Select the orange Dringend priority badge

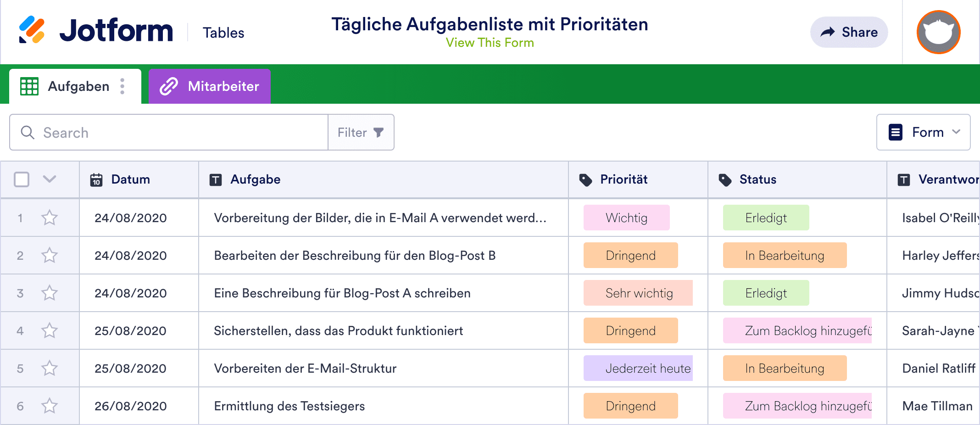630,255
